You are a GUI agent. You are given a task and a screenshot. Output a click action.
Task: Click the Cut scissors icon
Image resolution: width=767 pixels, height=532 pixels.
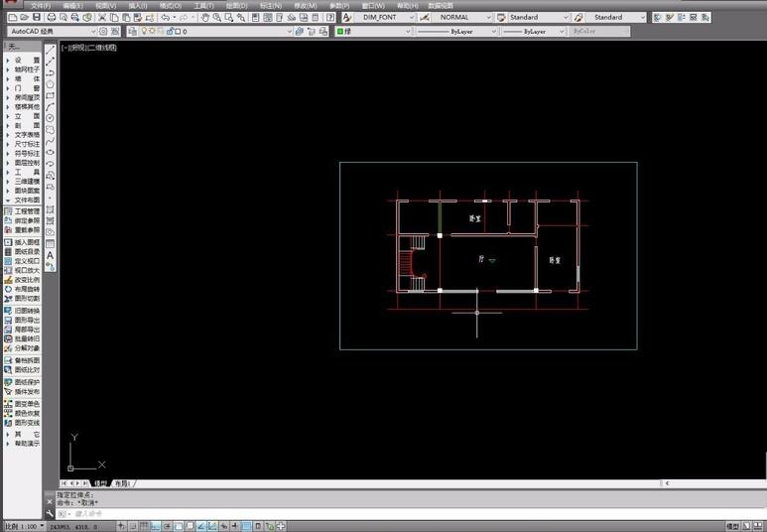pyautogui.click(x=102, y=17)
